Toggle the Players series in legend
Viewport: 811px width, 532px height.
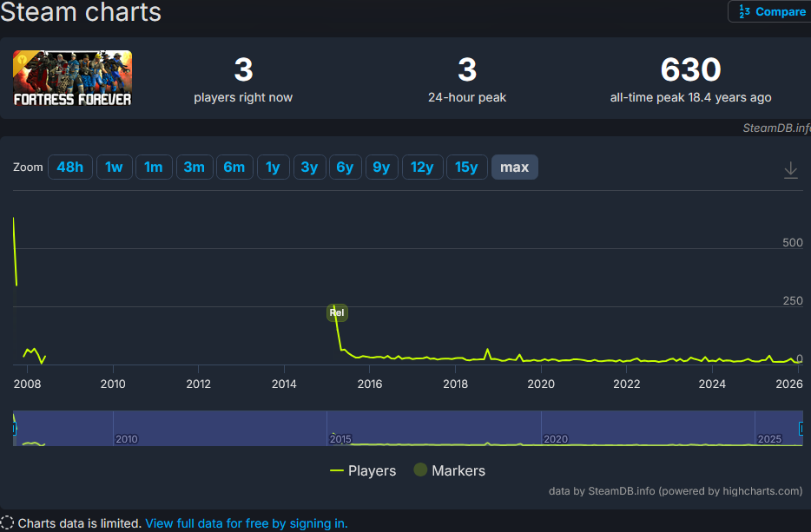click(x=363, y=470)
